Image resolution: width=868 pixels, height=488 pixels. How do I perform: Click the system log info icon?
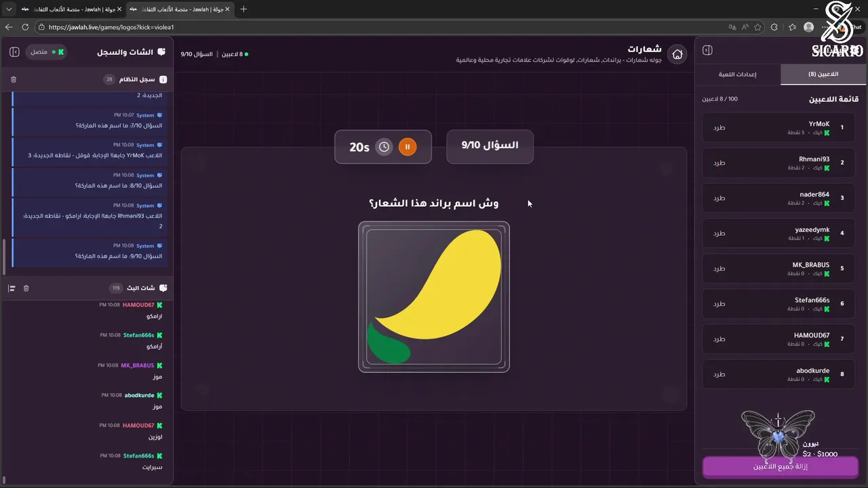(x=163, y=79)
